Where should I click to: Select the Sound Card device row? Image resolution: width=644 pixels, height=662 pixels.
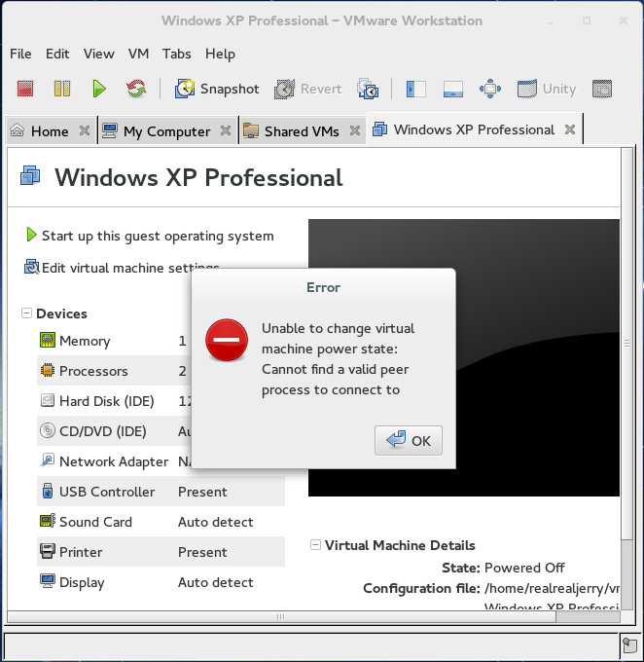161,522
